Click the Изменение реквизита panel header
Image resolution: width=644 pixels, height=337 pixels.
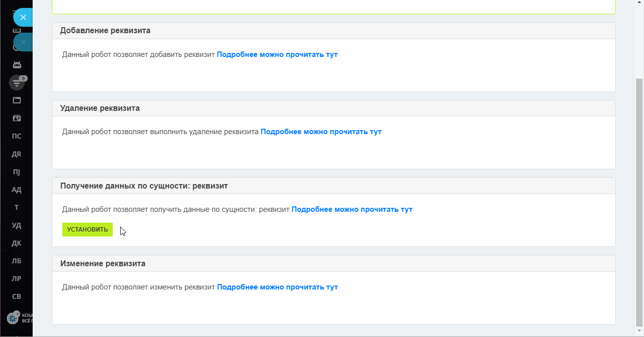(x=334, y=263)
